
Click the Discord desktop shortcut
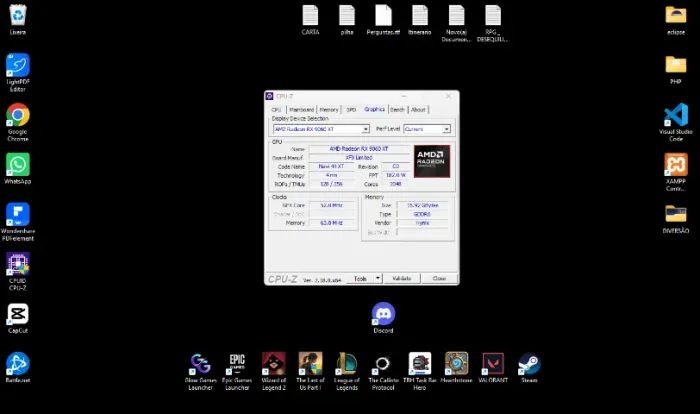[x=383, y=318]
